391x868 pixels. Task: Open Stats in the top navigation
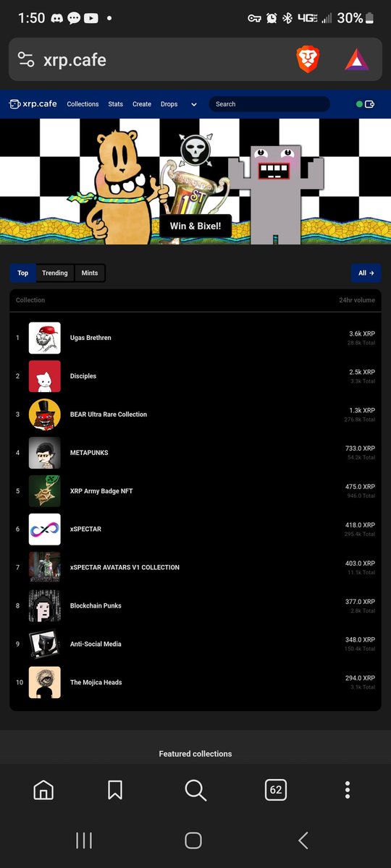click(116, 104)
